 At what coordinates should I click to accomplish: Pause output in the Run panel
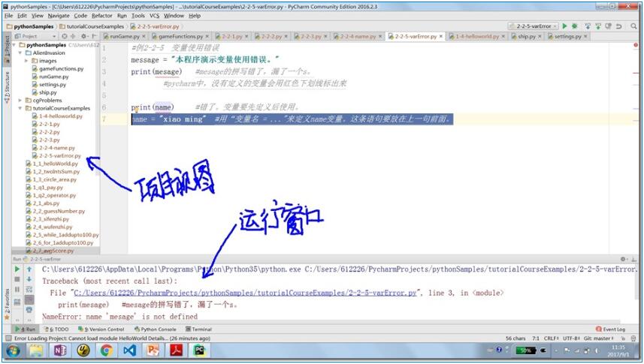(17, 290)
